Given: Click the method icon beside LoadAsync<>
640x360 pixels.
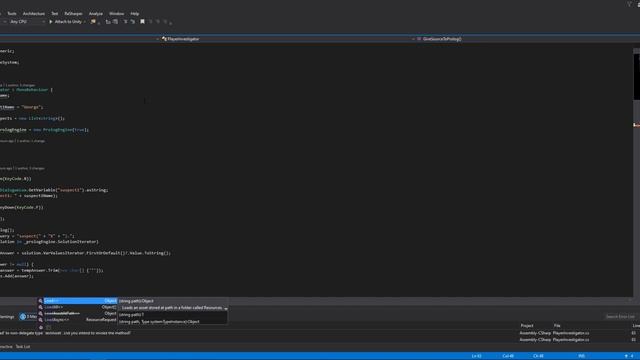Looking at the screenshot, I should [40, 320].
